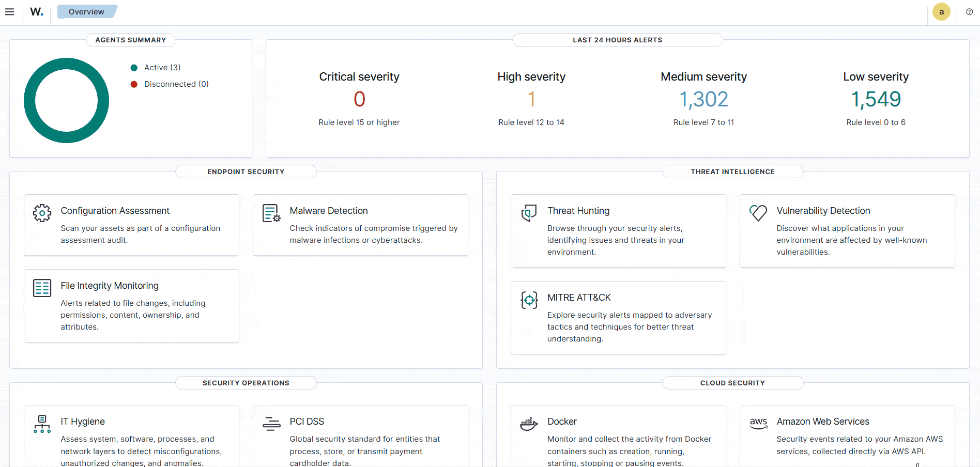Open the help menu with the question mark
The height and width of the screenshot is (467, 980).
[x=970, y=11]
